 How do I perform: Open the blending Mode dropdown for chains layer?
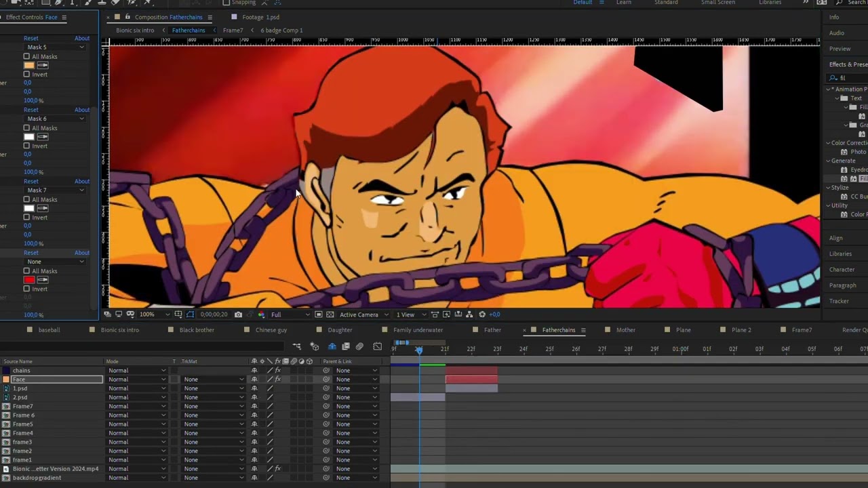point(136,371)
